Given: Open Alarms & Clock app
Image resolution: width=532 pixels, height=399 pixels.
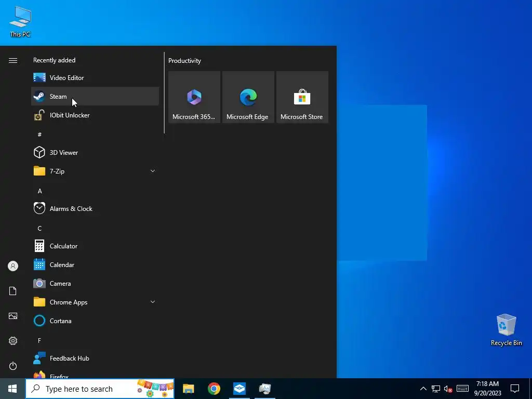Looking at the screenshot, I should (x=95, y=209).
